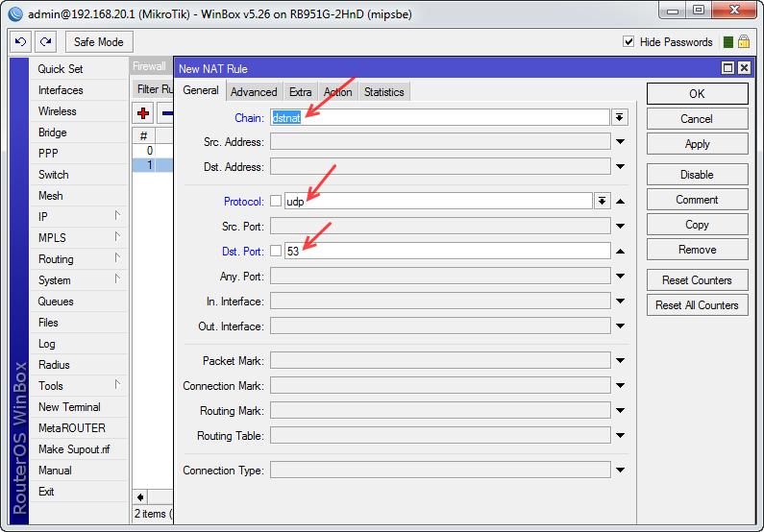This screenshot has width=764, height=532.
Task: Collapse the Dst. Port field up-arrow icon
Action: [621, 252]
